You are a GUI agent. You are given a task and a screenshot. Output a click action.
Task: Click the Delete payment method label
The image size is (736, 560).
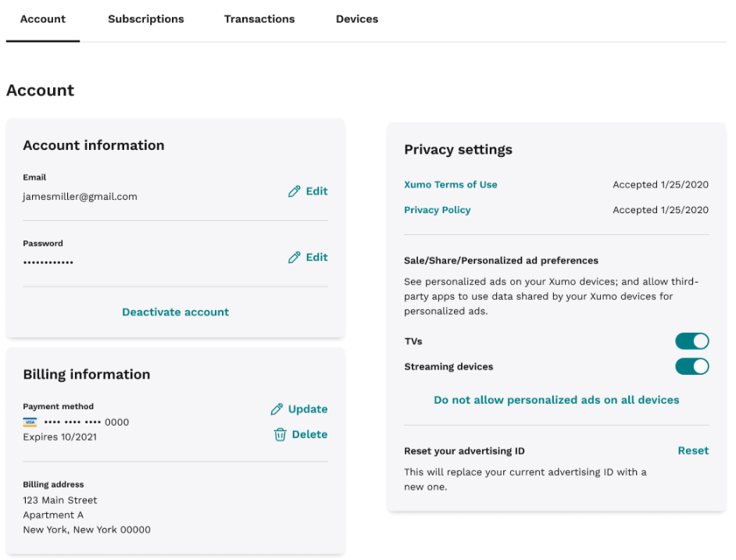tap(310, 435)
